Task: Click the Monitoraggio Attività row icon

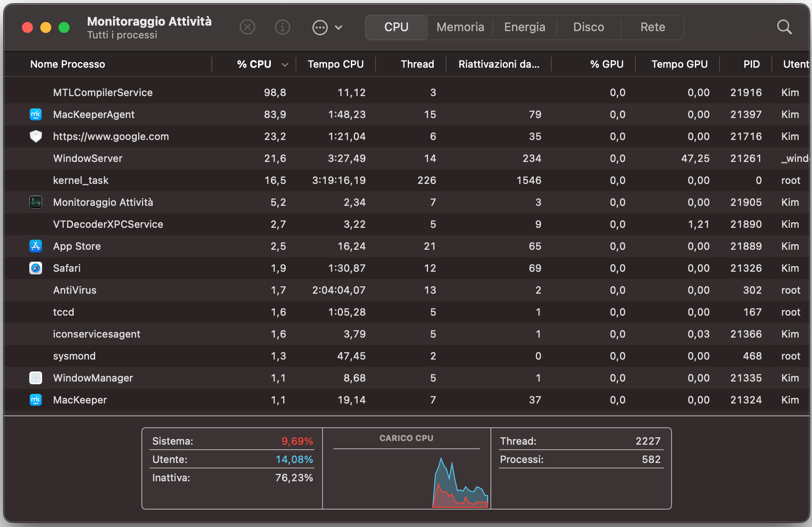Action: click(x=36, y=202)
